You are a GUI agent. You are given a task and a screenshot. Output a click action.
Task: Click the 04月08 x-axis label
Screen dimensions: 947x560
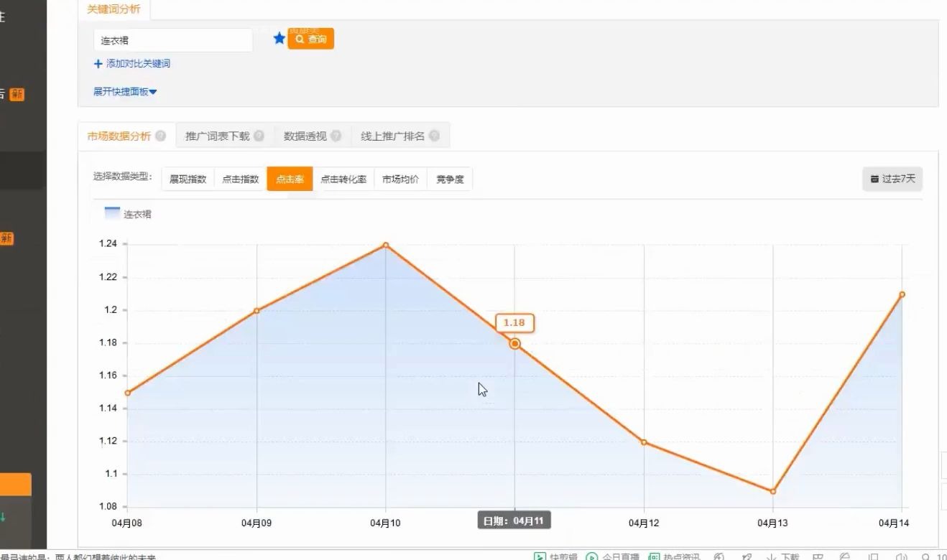(127, 523)
